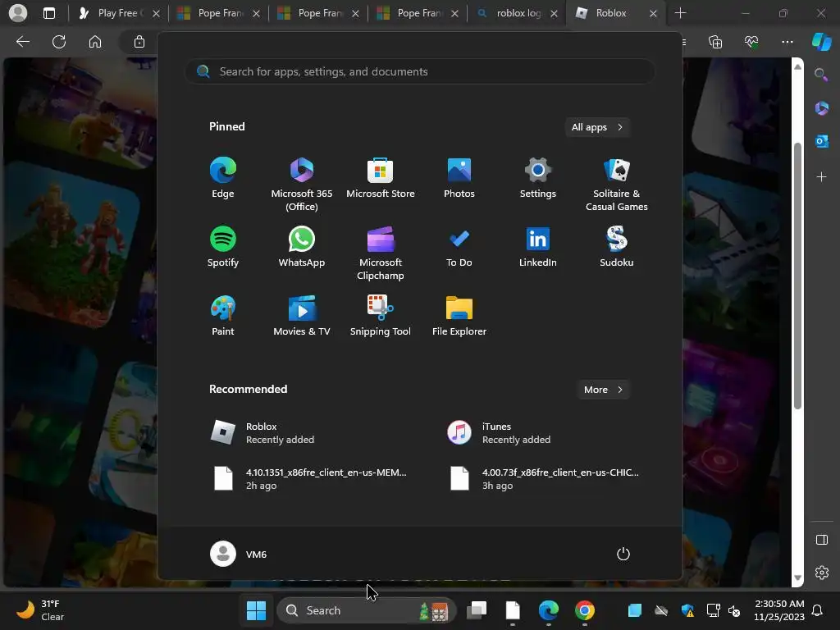
Task: Open the weather widget showing 31°F
Action: click(x=40, y=610)
